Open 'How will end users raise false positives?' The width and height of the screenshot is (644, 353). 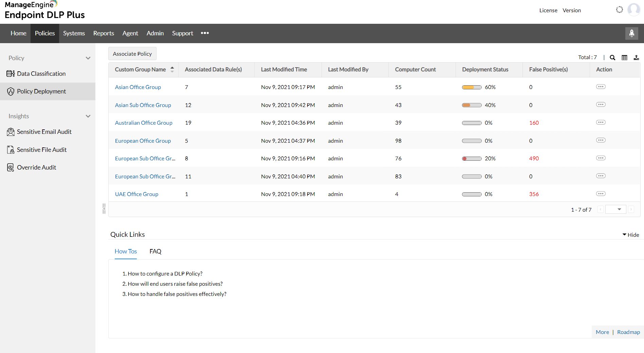click(x=175, y=284)
